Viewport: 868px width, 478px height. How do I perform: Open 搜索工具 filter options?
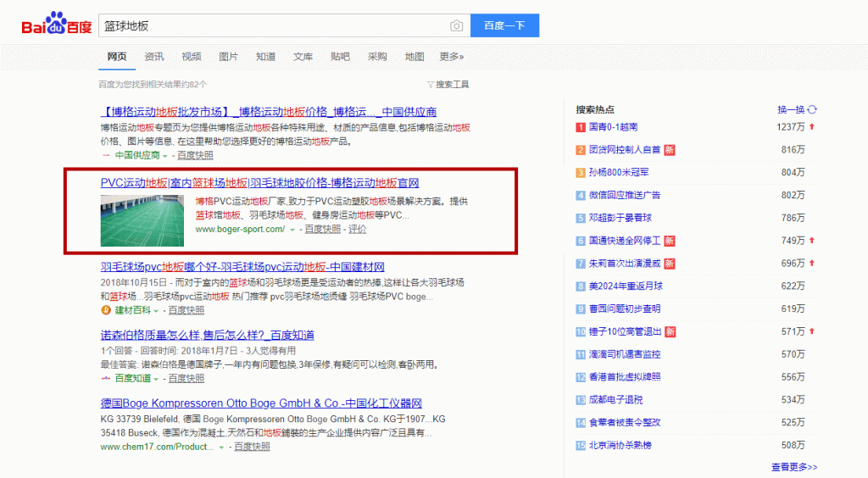[x=448, y=85]
